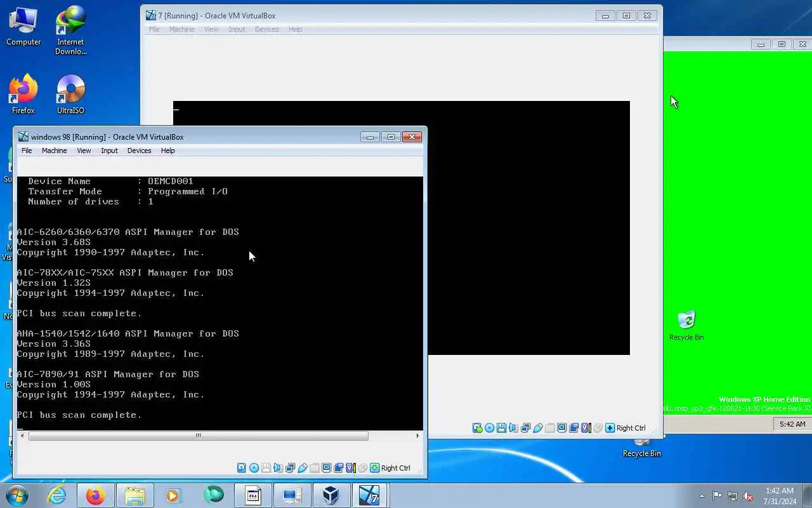Click optical disk indicator in 7 VM window
The image size is (812, 508).
490,428
